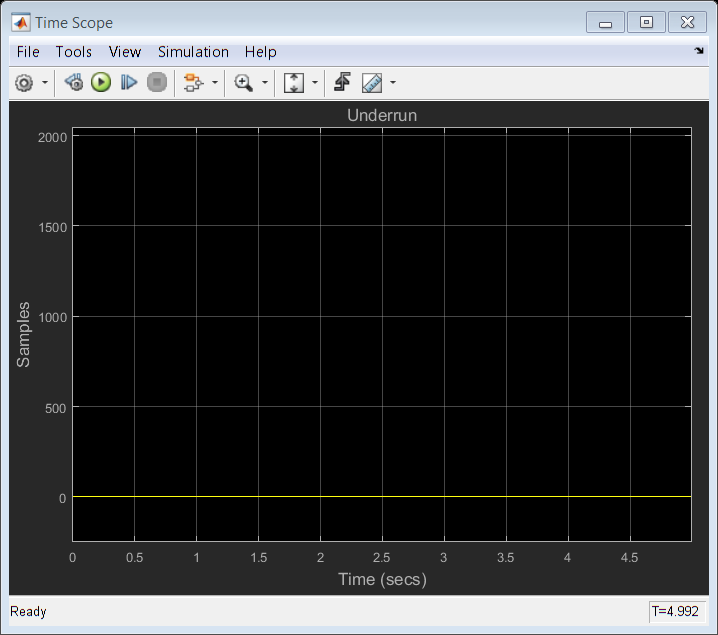Viewport: 718px width, 635px height.
Task: Click the 1500 y-axis tick label
Action: click(53, 228)
